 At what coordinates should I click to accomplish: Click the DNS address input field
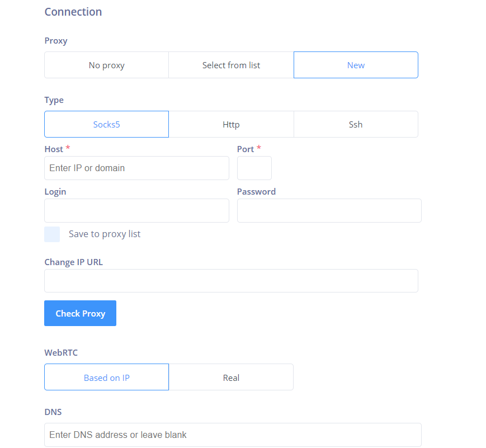click(x=232, y=435)
